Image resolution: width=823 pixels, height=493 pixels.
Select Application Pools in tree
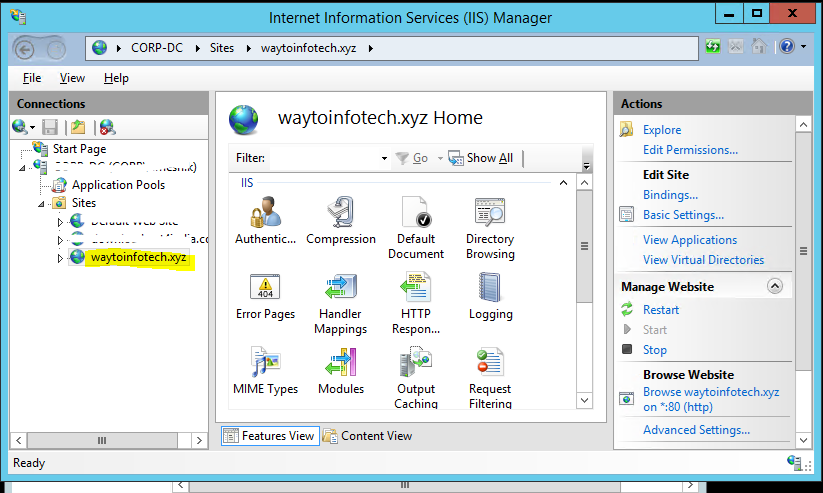(x=118, y=185)
